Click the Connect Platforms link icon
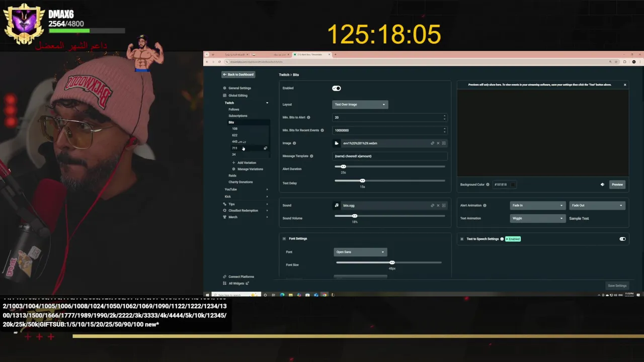This screenshot has height=362, width=644. click(225, 277)
